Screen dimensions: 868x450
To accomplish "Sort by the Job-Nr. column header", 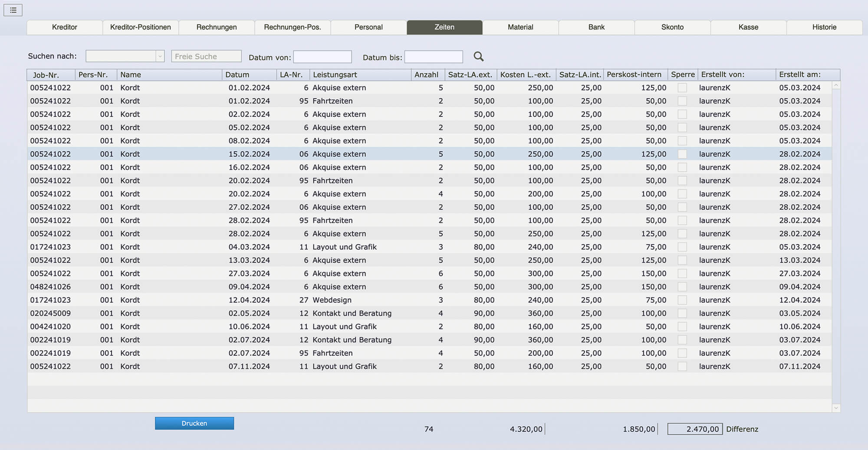I will 51,75.
